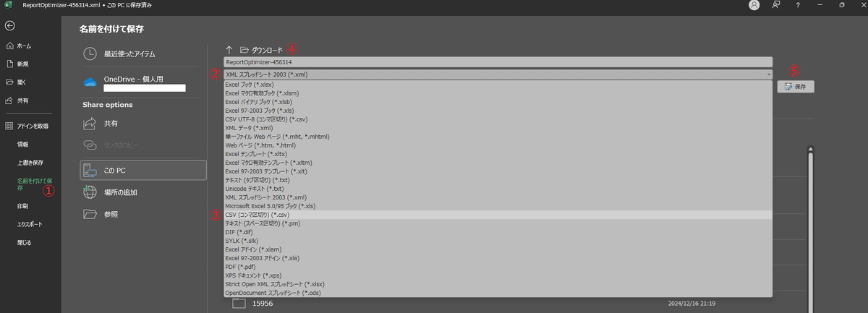Click the Excel app icon
868x313 pixels.
coord(7,5)
